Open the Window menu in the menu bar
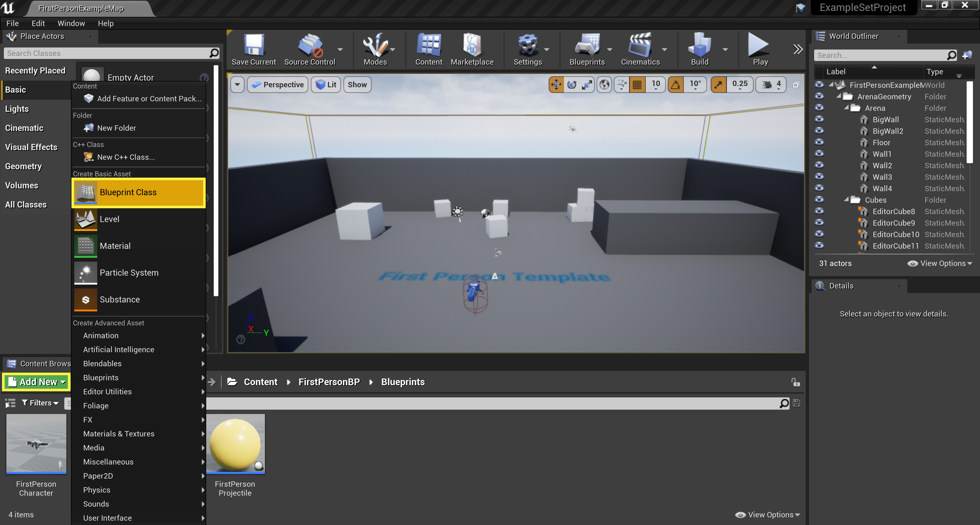980x525 pixels. [x=71, y=23]
